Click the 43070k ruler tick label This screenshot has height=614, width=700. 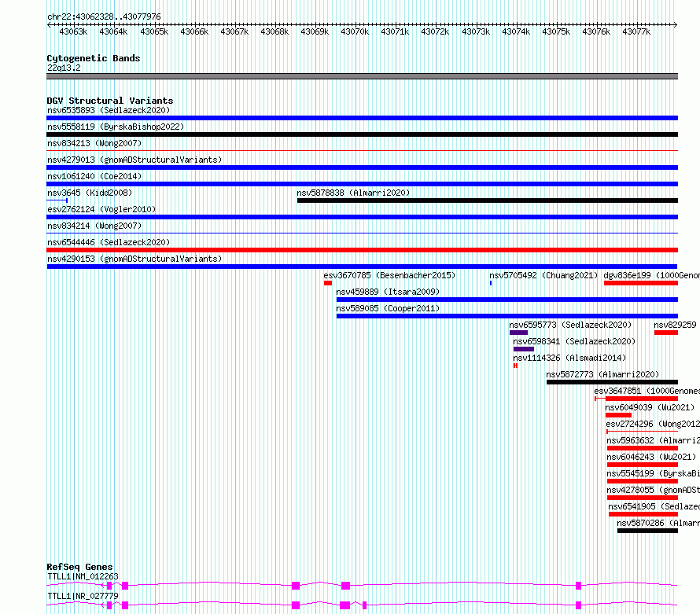pyautogui.click(x=355, y=31)
